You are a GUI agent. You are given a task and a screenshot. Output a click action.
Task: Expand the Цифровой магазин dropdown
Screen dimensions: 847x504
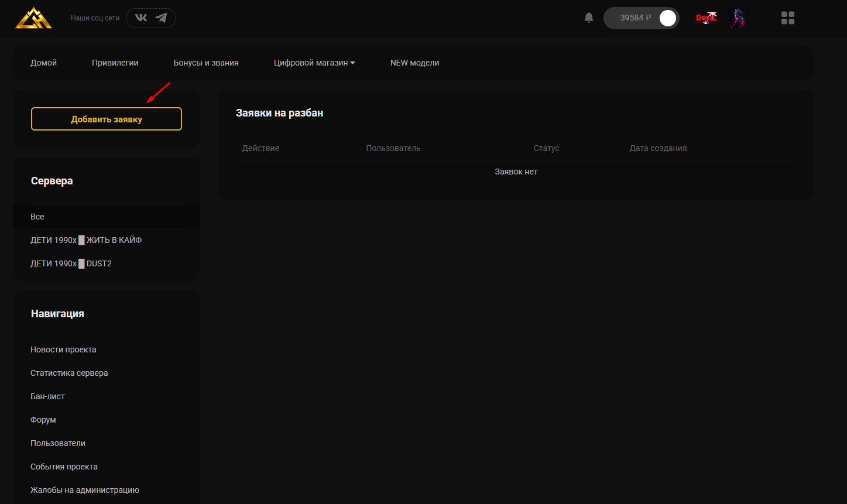(x=314, y=63)
